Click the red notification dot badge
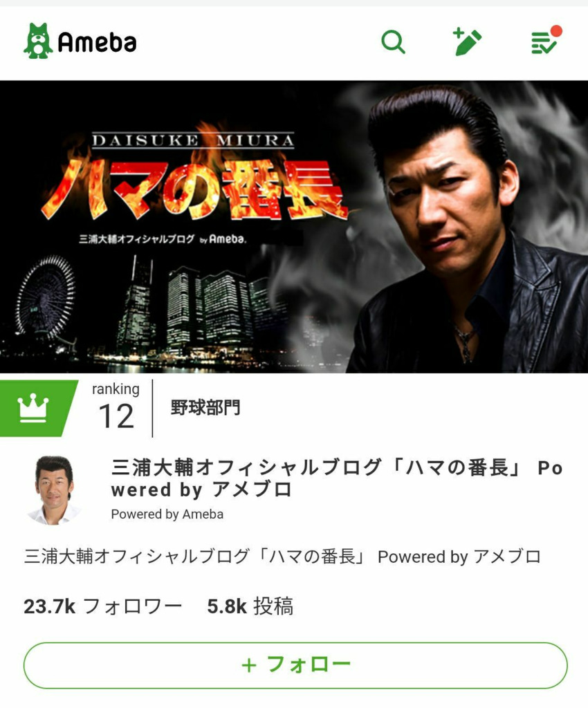The image size is (588, 708). coord(556,30)
